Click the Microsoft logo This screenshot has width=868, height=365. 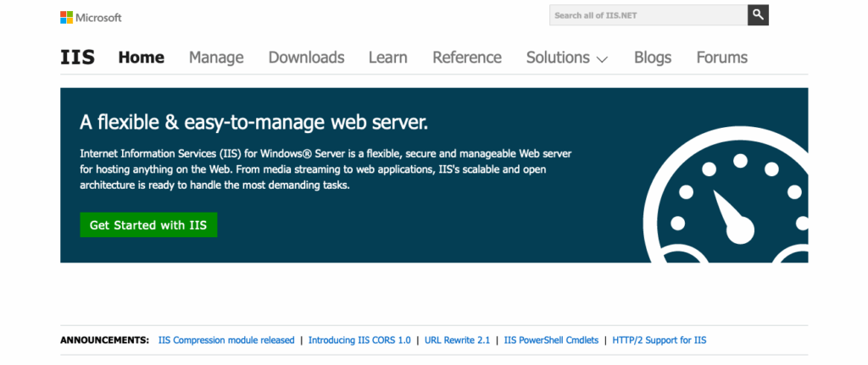pos(91,18)
